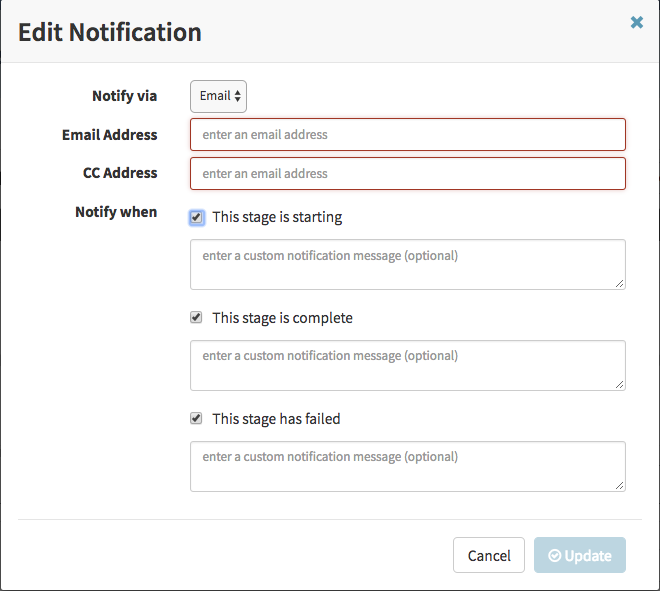The image size is (660, 591).
Task: Click resize handle of failed message textarea
Action: [x=620, y=486]
